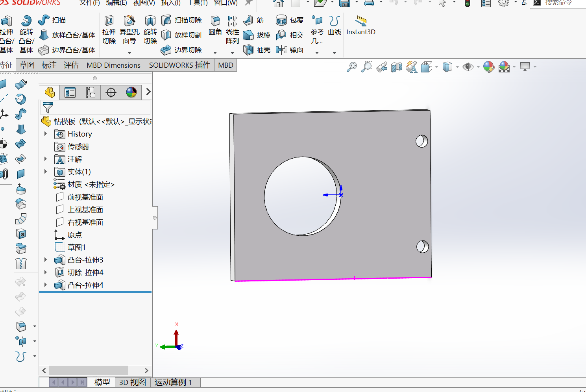The image size is (586, 392).
Task: Open the PropertyManager tab icon
Action: pos(70,92)
